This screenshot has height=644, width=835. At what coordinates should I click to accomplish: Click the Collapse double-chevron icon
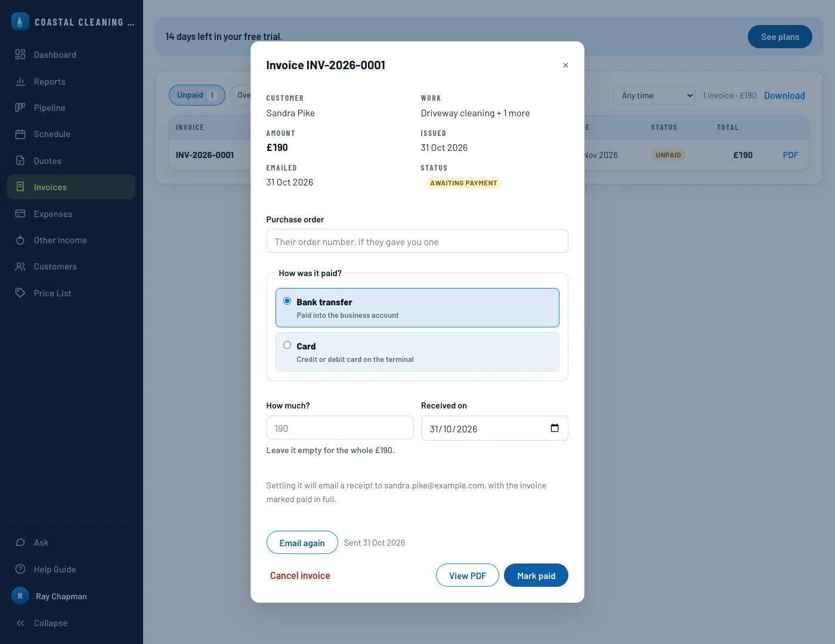(20, 623)
